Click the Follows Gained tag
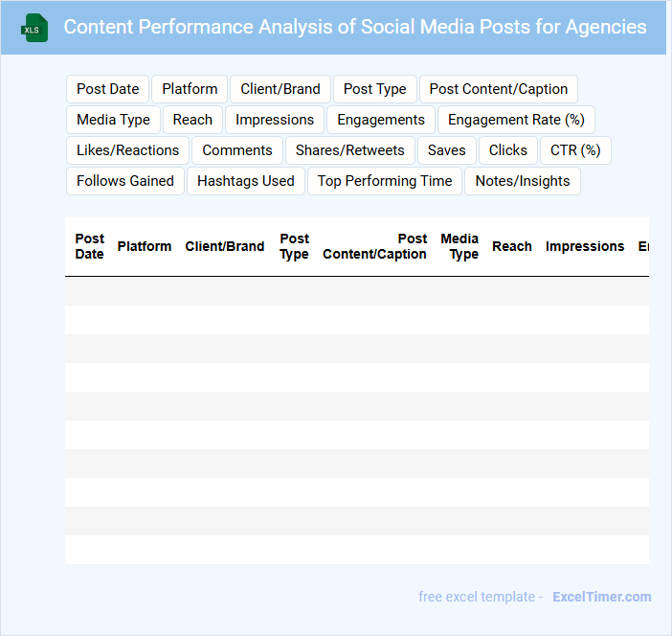The height and width of the screenshot is (636, 672). (x=125, y=181)
